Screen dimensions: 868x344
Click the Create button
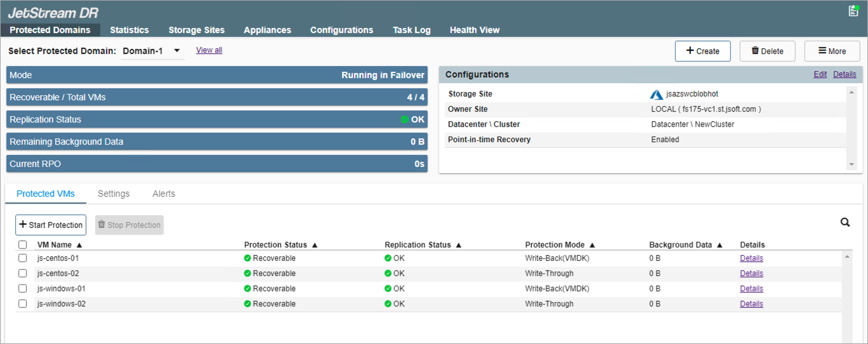pos(702,51)
